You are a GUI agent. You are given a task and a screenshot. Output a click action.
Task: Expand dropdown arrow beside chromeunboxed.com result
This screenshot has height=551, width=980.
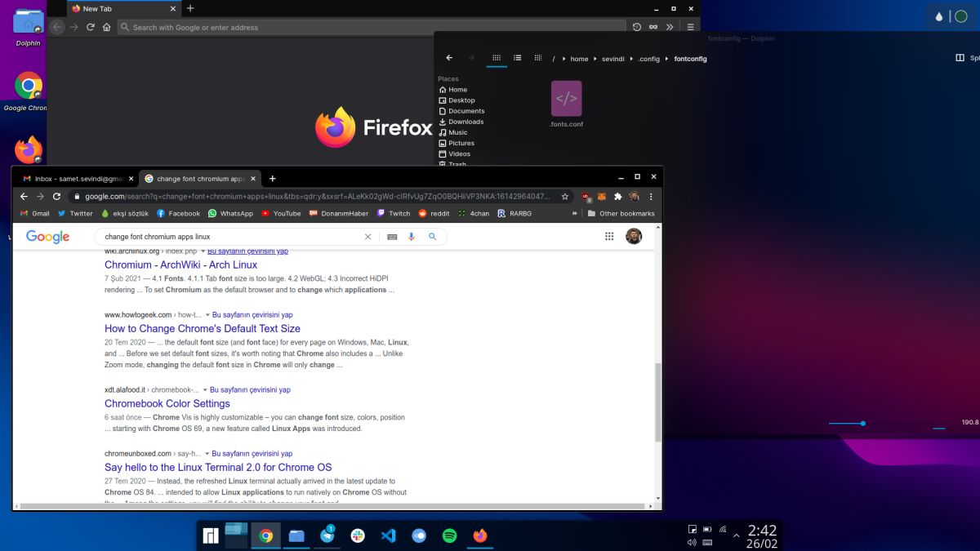207,454
